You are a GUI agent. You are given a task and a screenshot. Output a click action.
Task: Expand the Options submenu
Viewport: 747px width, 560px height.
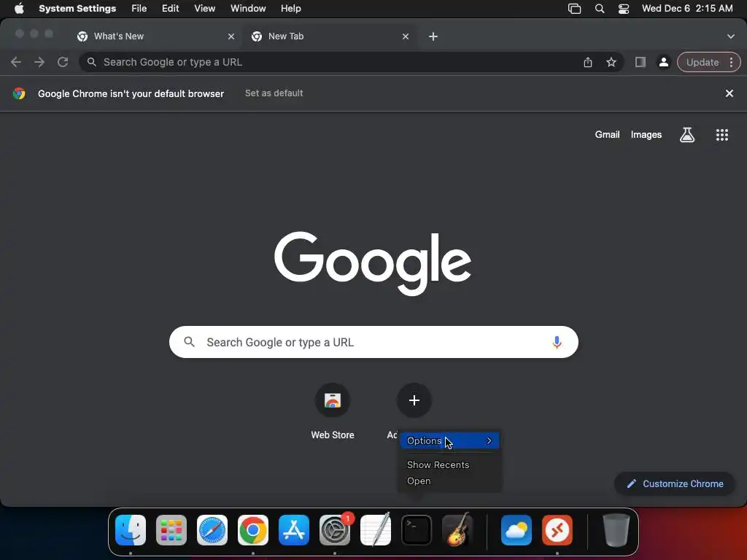tap(449, 441)
